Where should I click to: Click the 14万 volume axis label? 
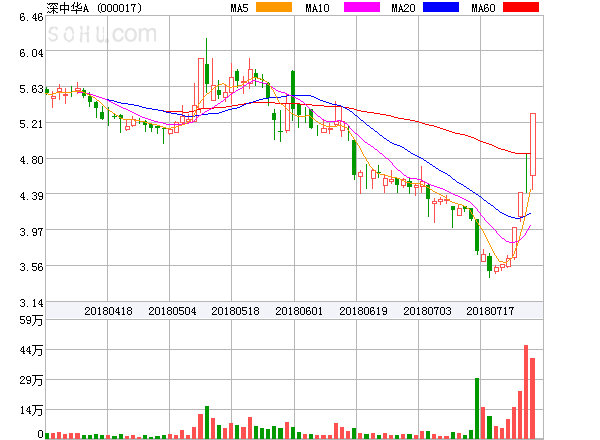click(x=31, y=411)
